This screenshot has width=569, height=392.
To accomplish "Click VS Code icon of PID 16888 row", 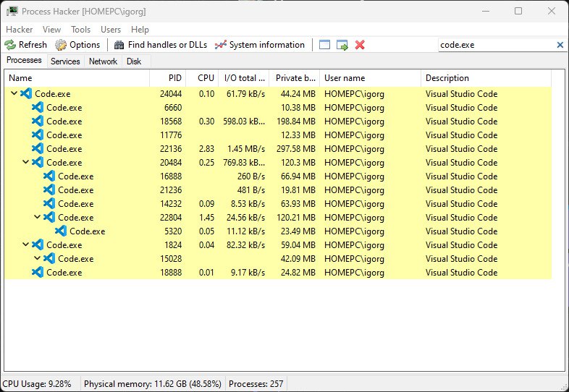I will pos(49,176).
